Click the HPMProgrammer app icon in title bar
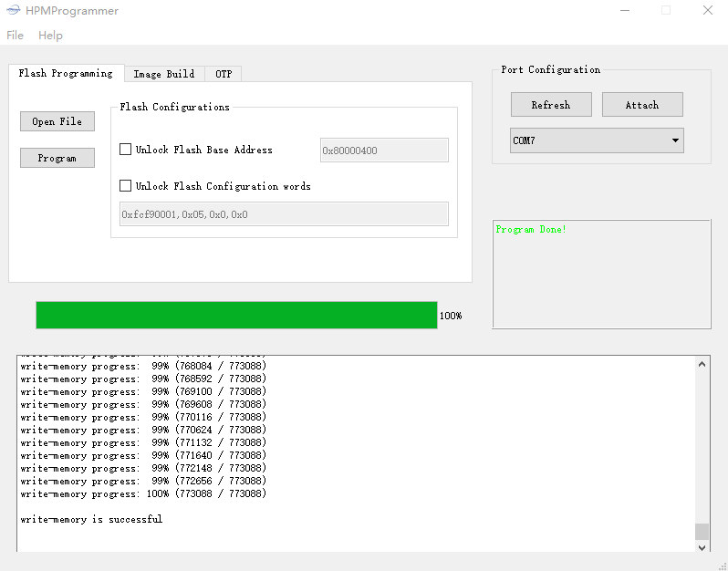Image resolution: width=728 pixels, height=571 pixels. coord(14,10)
